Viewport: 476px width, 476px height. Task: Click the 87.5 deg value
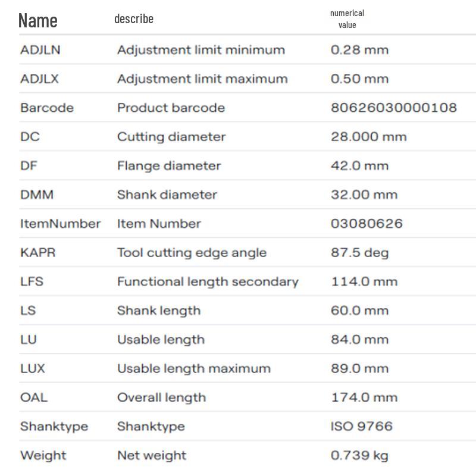[x=359, y=253]
